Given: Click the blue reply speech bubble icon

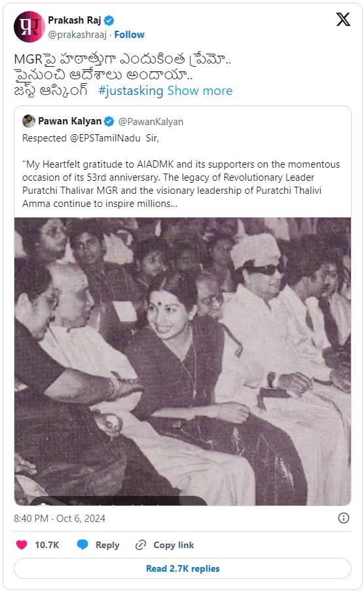Looking at the screenshot, I should coord(82,545).
